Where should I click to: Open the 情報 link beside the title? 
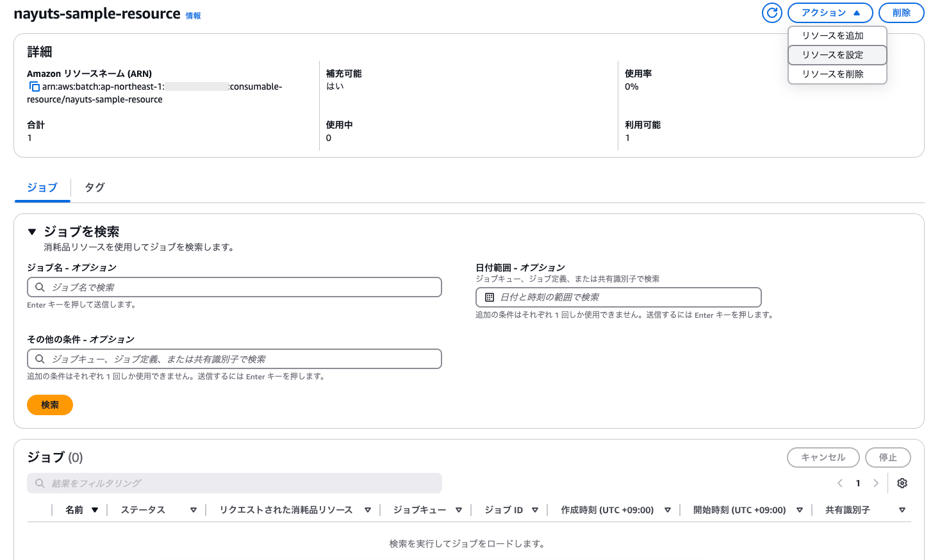pos(194,16)
